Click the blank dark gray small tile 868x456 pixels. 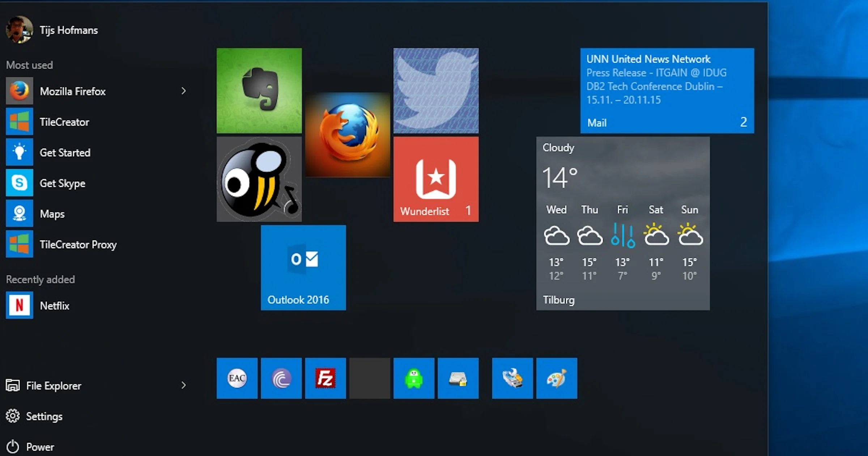(x=370, y=378)
